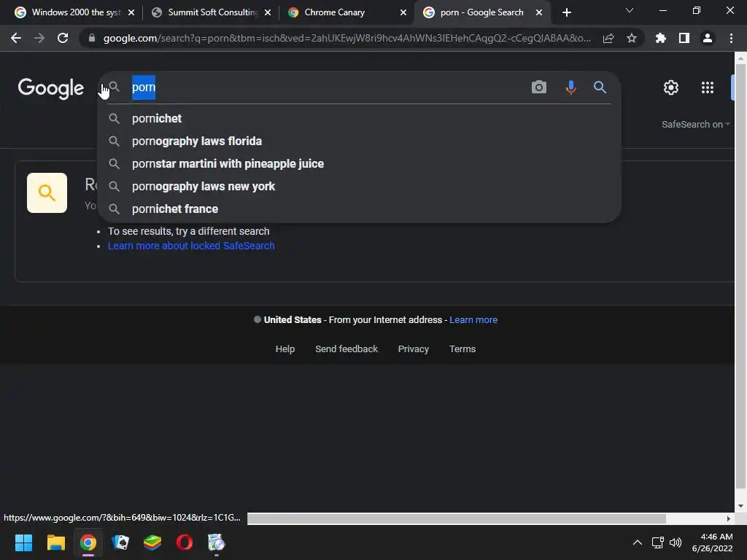Select the pornichet france suggestion
747x560 pixels.
pos(360,209)
